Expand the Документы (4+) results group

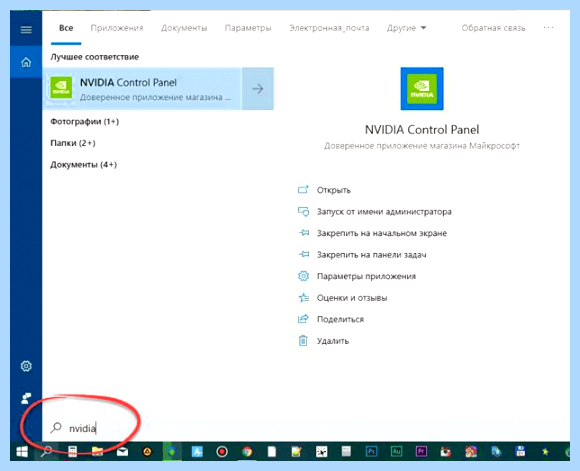click(x=83, y=164)
